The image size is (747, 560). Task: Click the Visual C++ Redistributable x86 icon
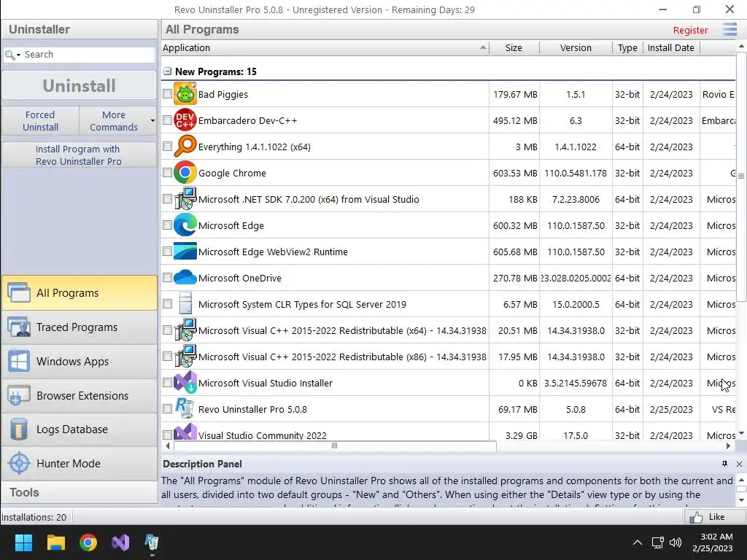pos(185,356)
